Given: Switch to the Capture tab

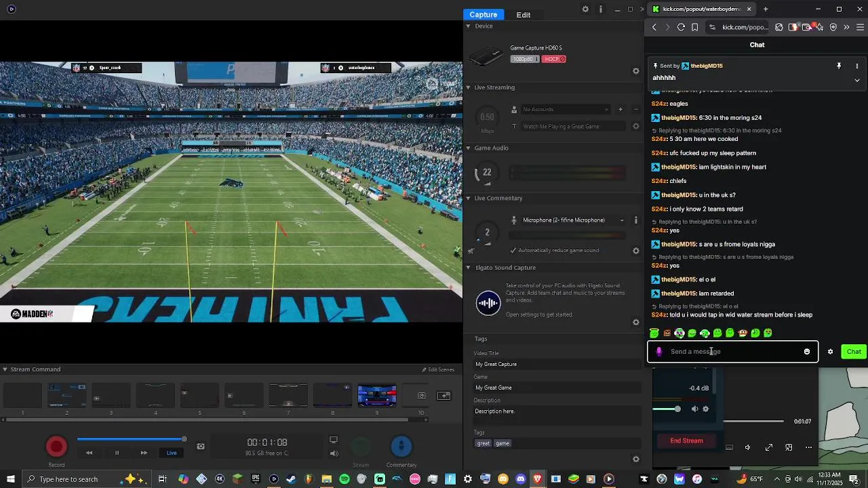Looking at the screenshot, I should click(x=484, y=14).
